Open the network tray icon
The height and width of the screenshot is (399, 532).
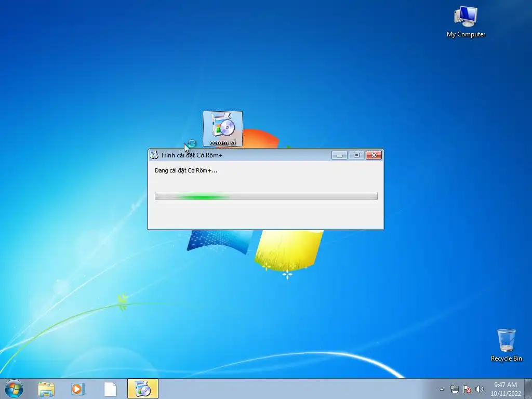point(454,389)
